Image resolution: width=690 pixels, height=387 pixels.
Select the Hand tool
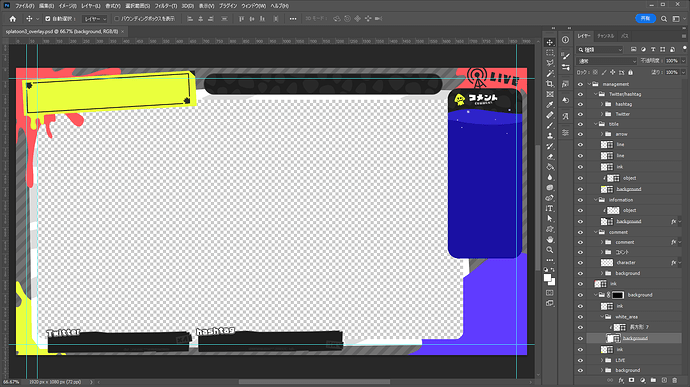pyautogui.click(x=550, y=240)
